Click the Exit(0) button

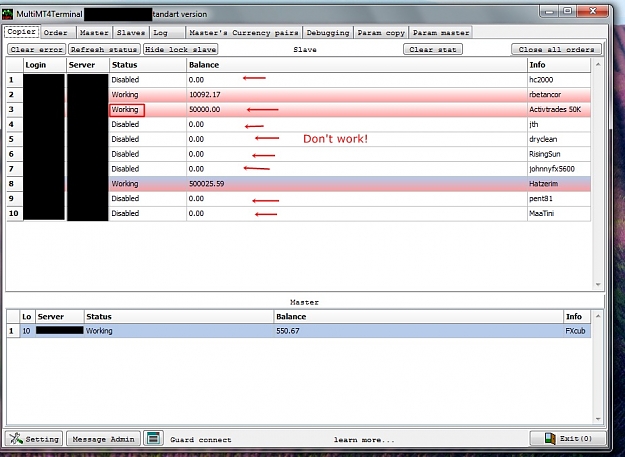568,438
